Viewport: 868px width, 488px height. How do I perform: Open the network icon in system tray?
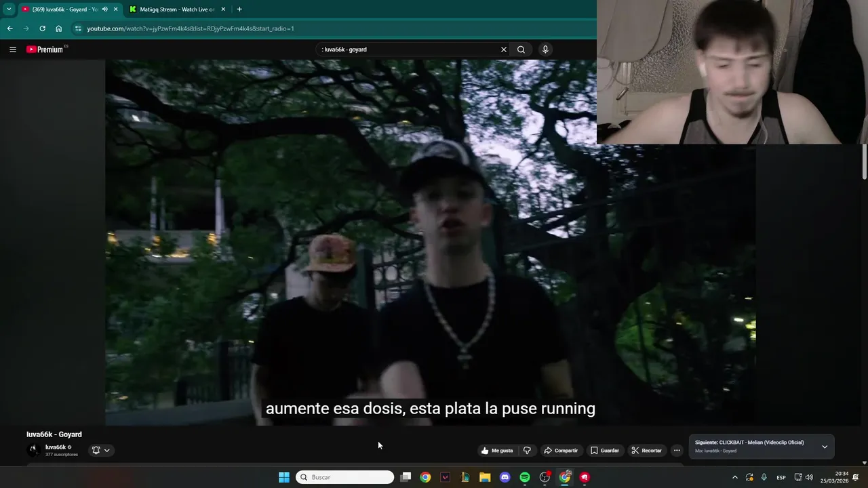pyautogui.click(x=798, y=477)
